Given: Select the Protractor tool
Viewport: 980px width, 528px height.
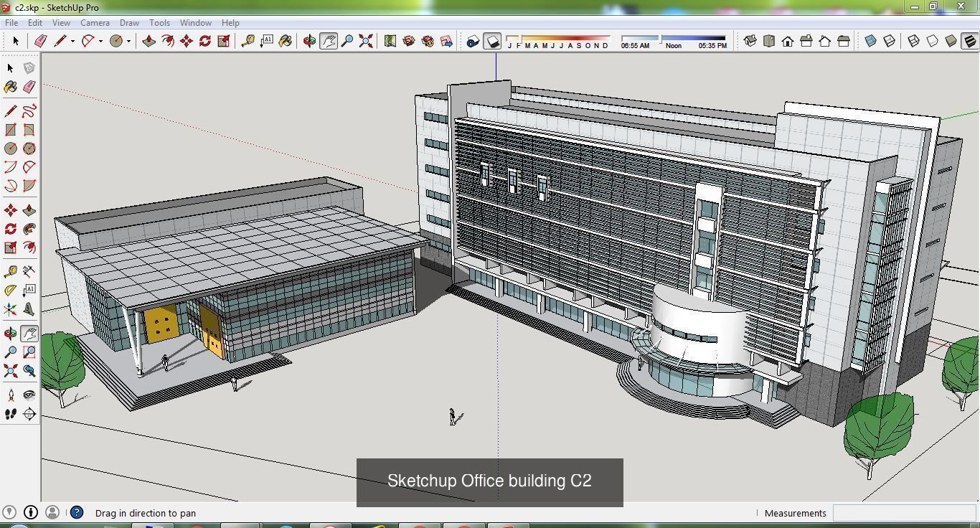Looking at the screenshot, I should [x=10, y=291].
